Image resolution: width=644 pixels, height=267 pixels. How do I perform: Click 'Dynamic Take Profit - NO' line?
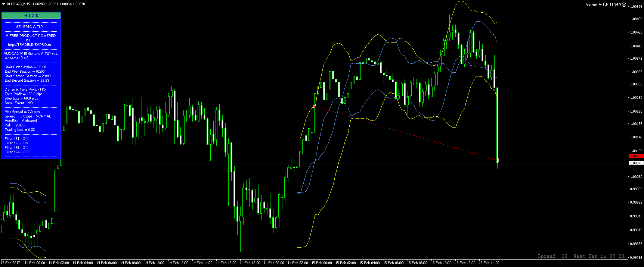click(25, 89)
